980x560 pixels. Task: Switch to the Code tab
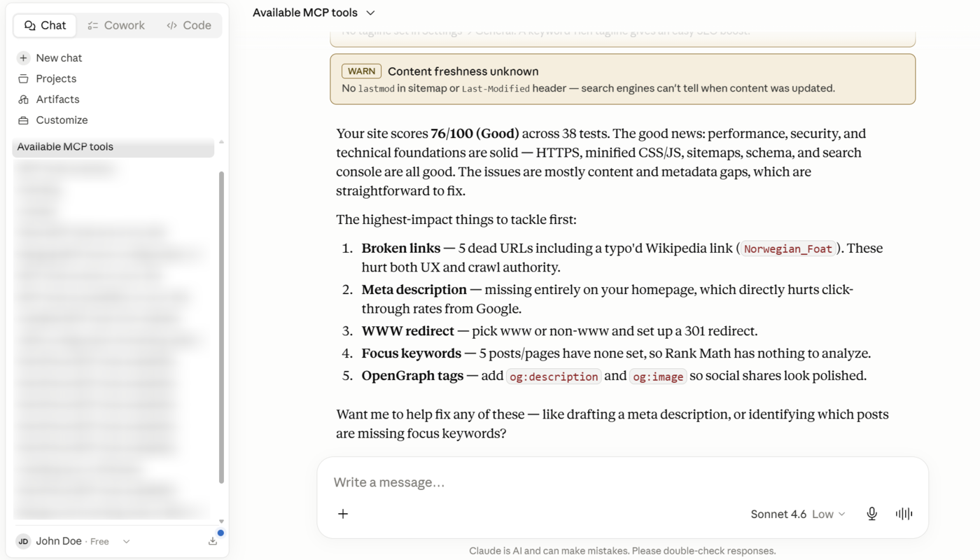click(189, 25)
